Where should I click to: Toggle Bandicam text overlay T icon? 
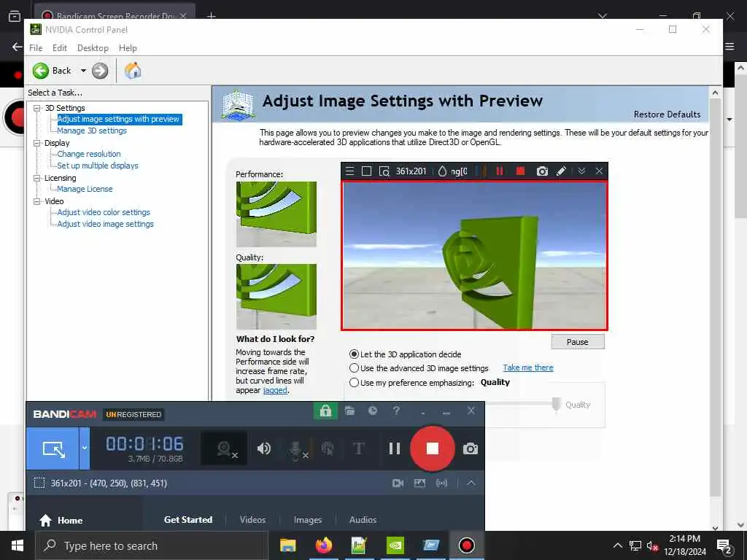click(359, 448)
